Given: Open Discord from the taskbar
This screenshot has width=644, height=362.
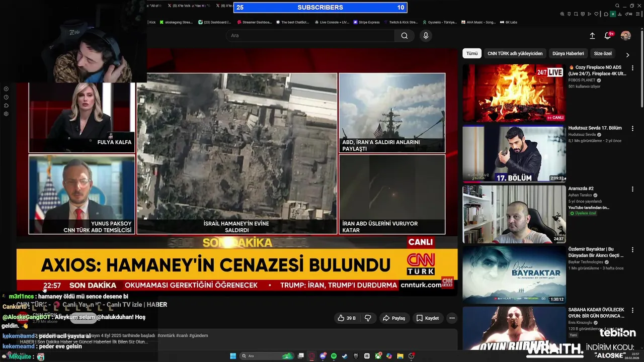Looking at the screenshot, I should pos(323,356).
